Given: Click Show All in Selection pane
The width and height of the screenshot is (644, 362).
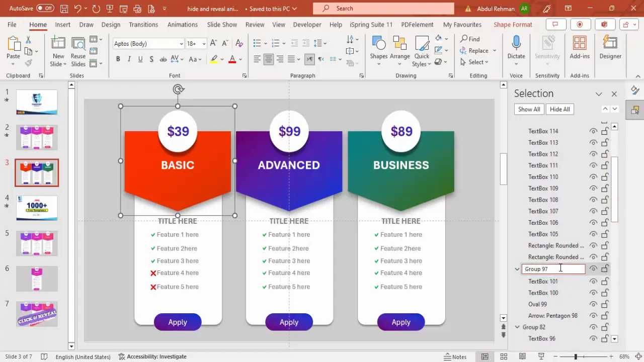Looking at the screenshot, I should point(529,109).
